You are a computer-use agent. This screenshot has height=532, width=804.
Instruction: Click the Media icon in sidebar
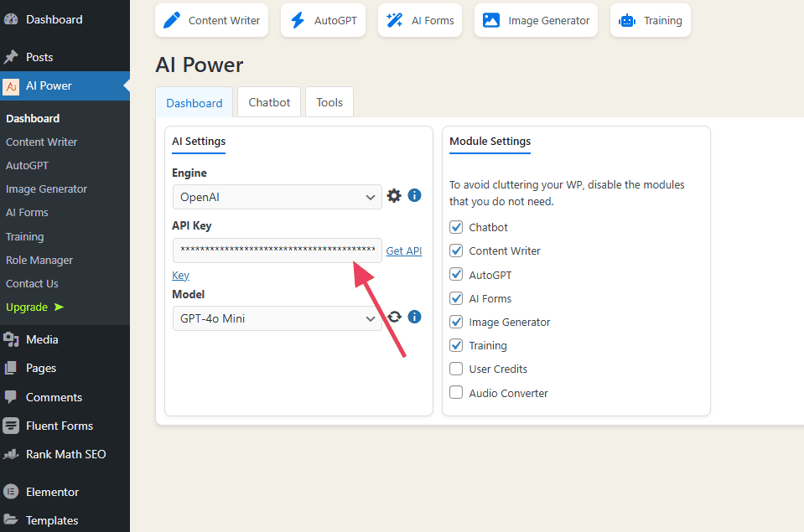pos(11,339)
